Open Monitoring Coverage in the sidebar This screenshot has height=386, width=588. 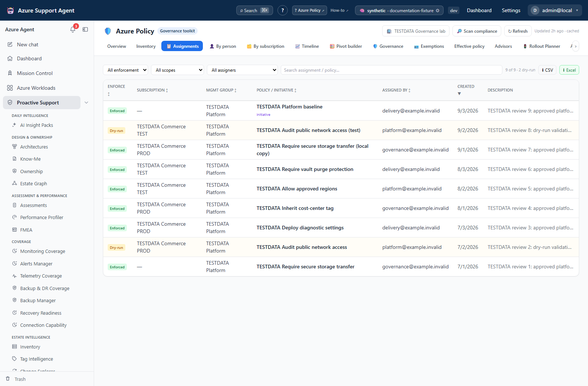click(43, 251)
